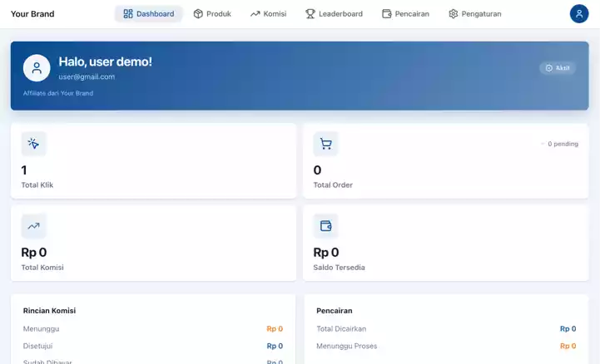Go to the Produk page
Image resolution: width=600 pixels, height=364 pixels.
[211, 13]
